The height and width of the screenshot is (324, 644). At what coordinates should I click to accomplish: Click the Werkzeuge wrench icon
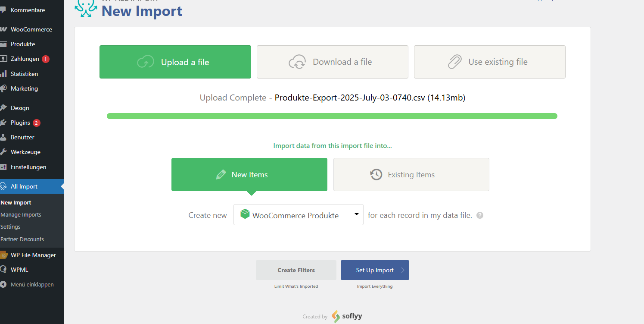(x=3, y=152)
